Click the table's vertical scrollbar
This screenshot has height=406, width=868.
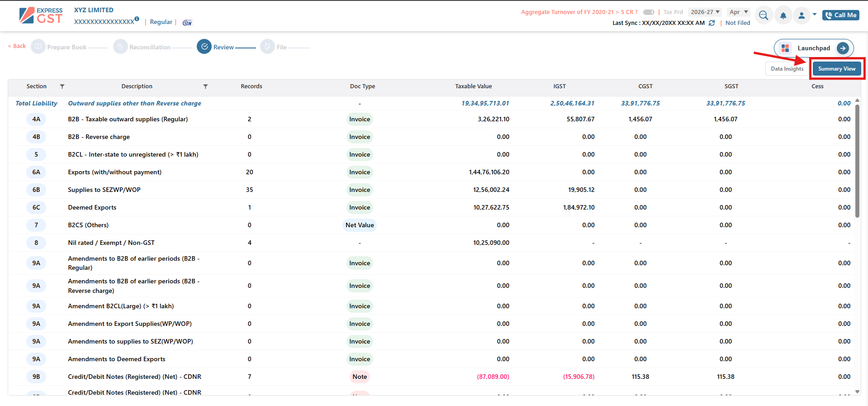(857, 161)
